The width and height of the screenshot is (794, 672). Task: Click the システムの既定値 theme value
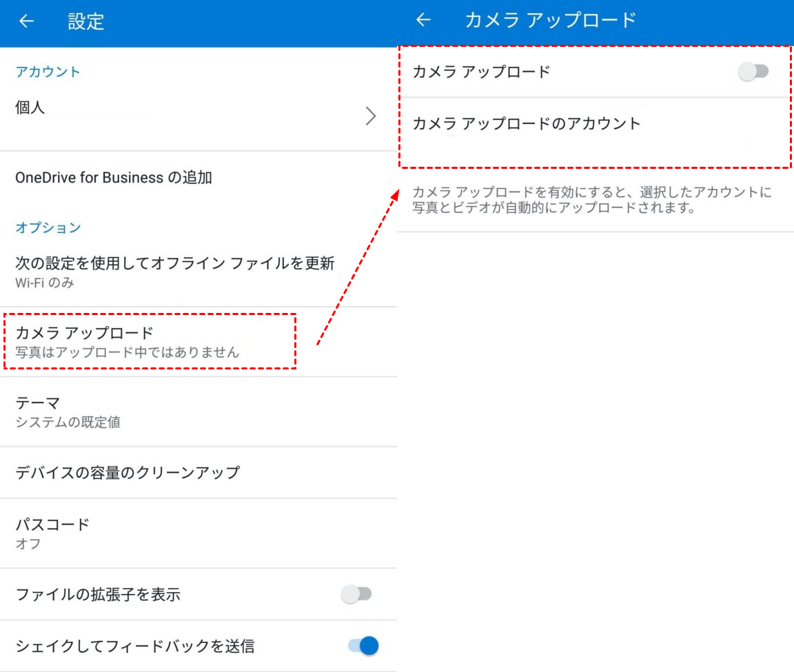(68, 422)
